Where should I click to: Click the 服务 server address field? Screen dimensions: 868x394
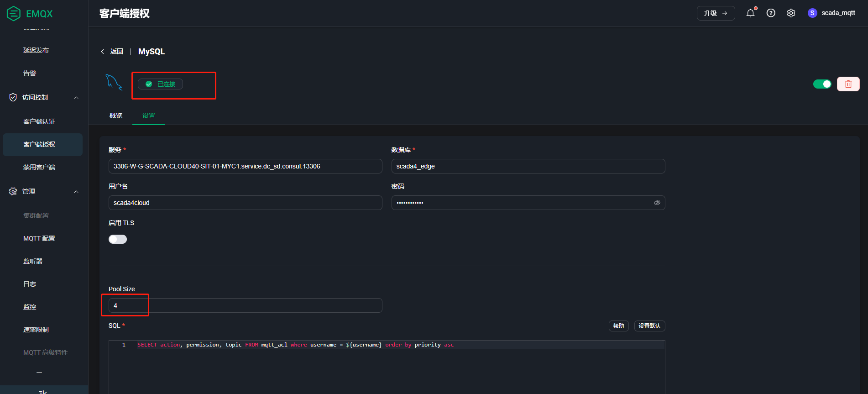point(245,166)
